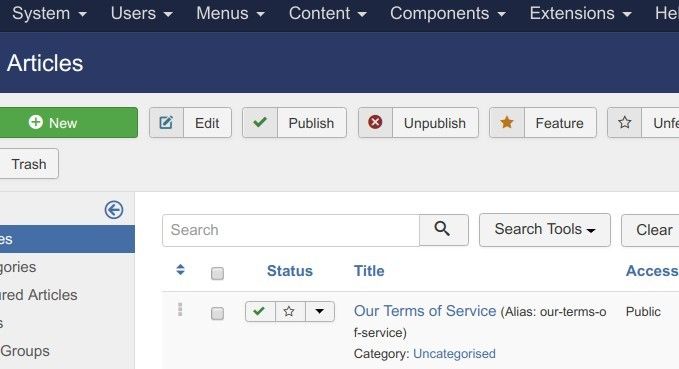This screenshot has height=369, width=679.
Task: Open the Search Tools dropdown
Action: click(x=545, y=230)
